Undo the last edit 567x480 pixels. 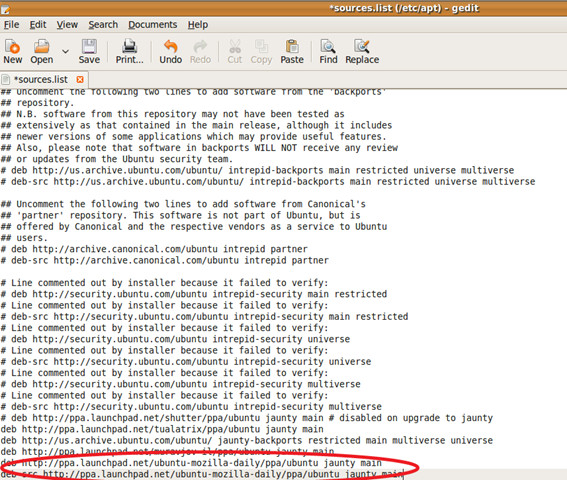171,51
